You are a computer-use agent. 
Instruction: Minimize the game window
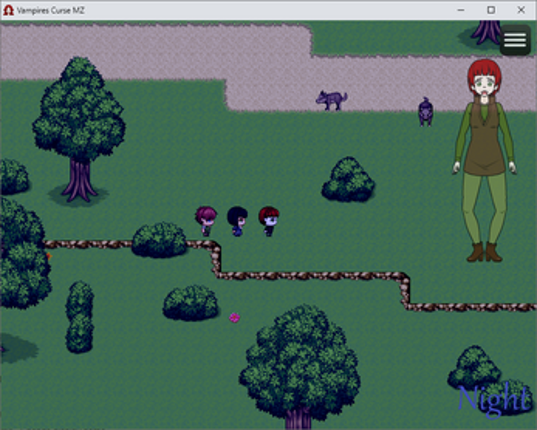[461, 10]
